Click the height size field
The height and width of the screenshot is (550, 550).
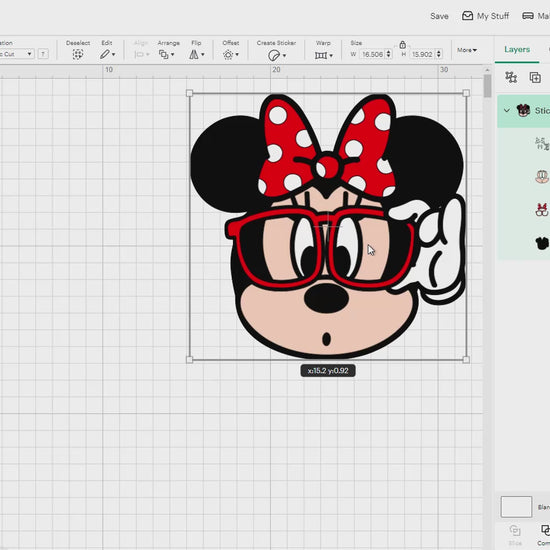click(x=422, y=54)
